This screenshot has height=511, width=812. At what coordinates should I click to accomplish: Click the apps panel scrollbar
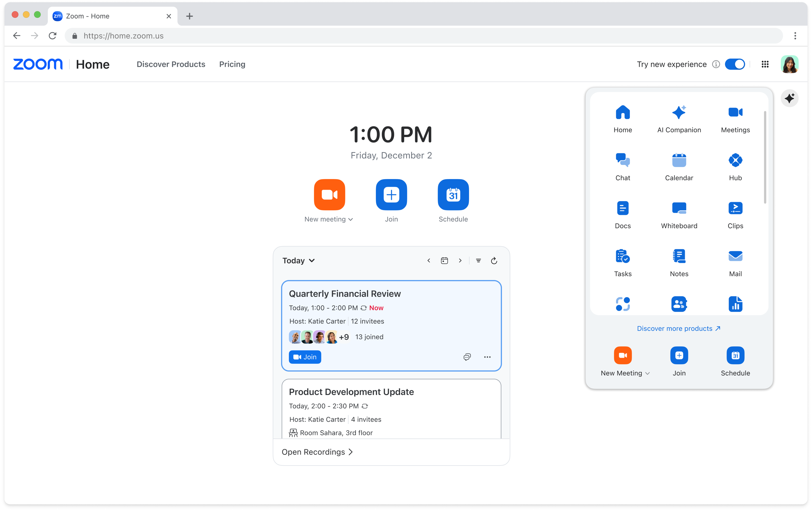tap(765, 157)
